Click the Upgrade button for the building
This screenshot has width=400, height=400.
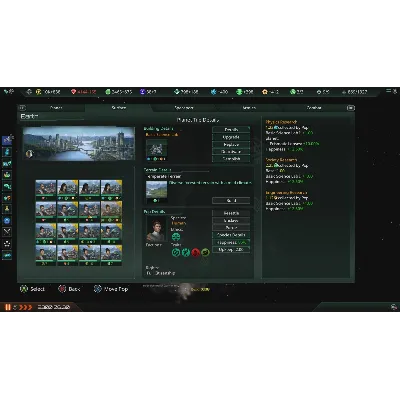[x=231, y=137]
